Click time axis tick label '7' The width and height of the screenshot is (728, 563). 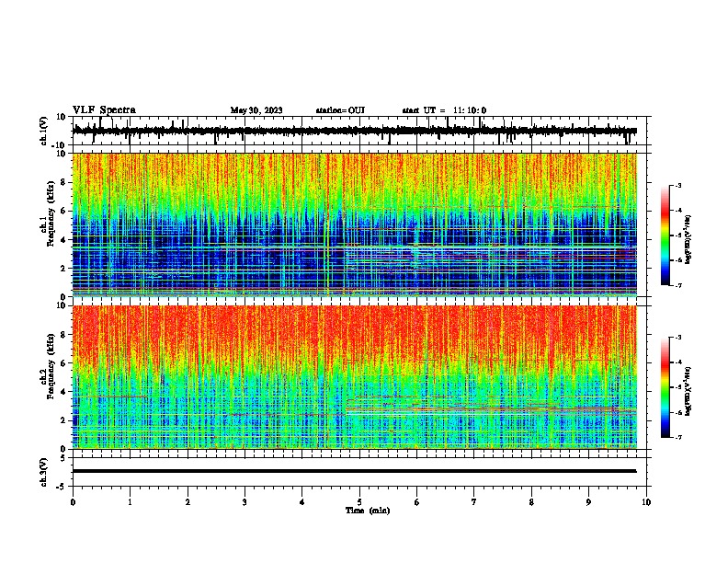pos(474,501)
